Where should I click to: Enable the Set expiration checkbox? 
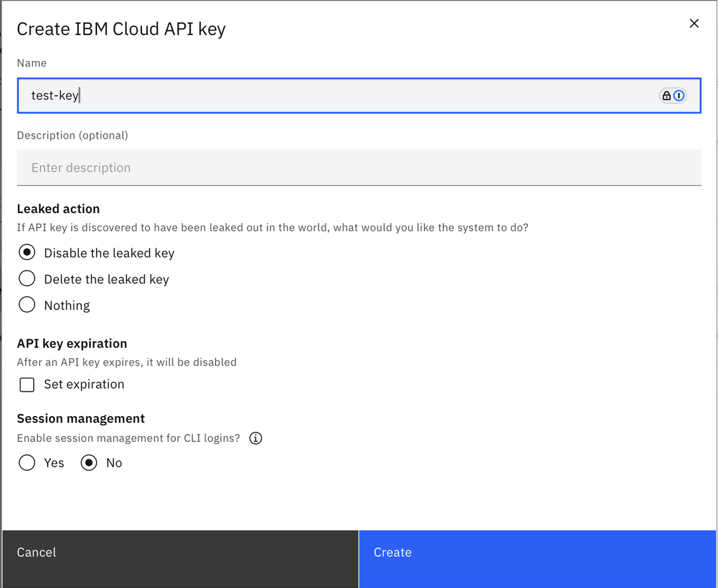pos(27,385)
